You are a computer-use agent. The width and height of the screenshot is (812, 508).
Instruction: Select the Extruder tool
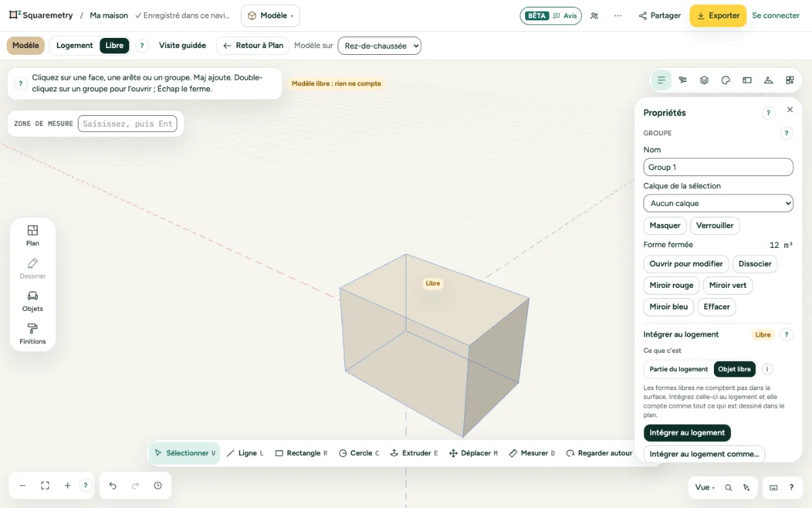[414, 453]
